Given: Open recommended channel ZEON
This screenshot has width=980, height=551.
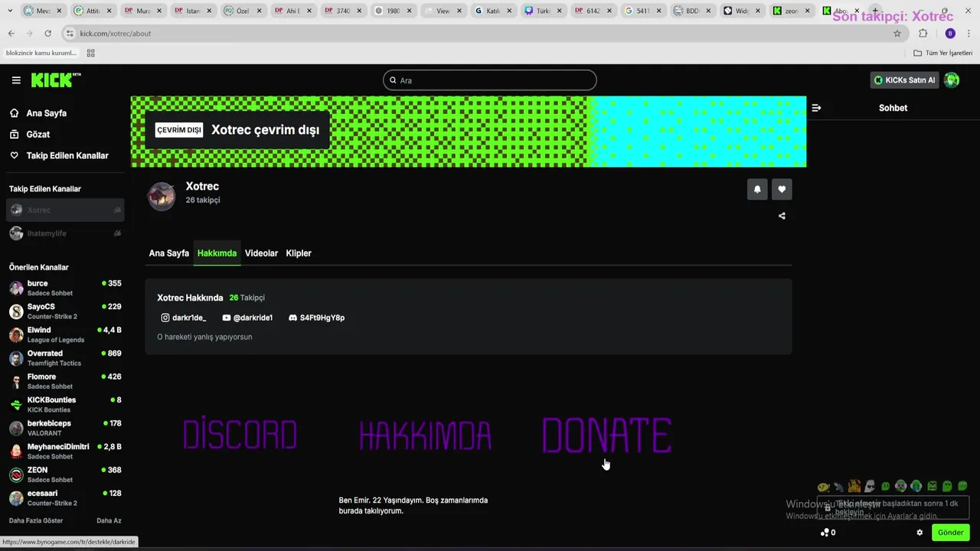Looking at the screenshot, I should click(x=65, y=474).
